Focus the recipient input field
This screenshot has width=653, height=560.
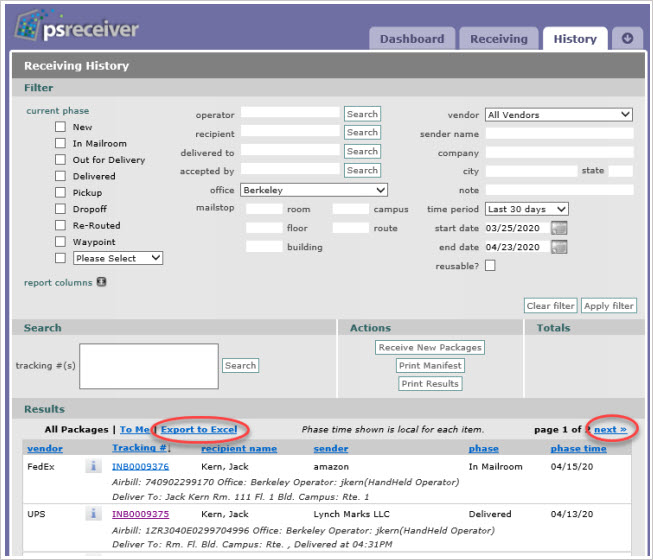(291, 132)
